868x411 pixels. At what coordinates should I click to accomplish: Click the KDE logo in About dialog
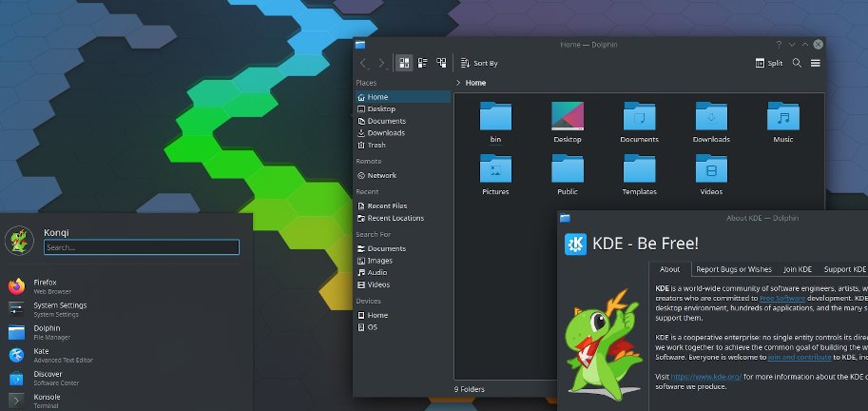click(575, 245)
